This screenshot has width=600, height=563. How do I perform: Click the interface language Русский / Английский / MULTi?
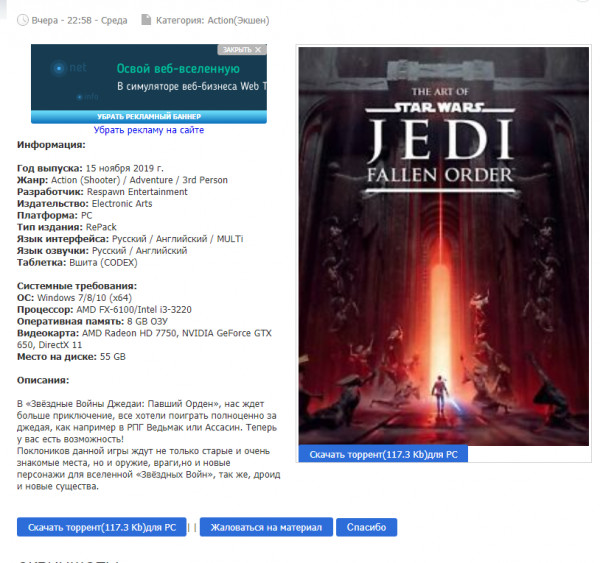pyautogui.click(x=178, y=239)
